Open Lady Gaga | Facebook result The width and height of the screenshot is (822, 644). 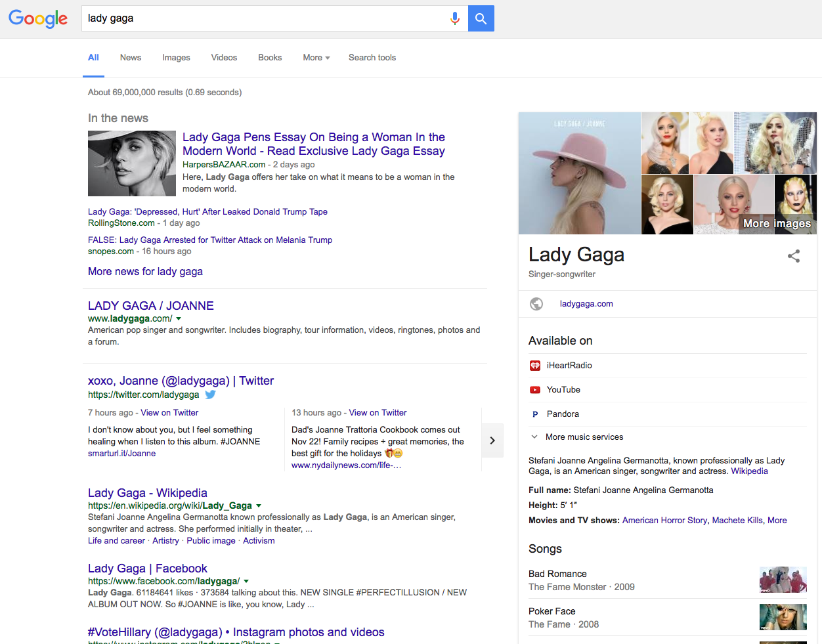(x=148, y=569)
